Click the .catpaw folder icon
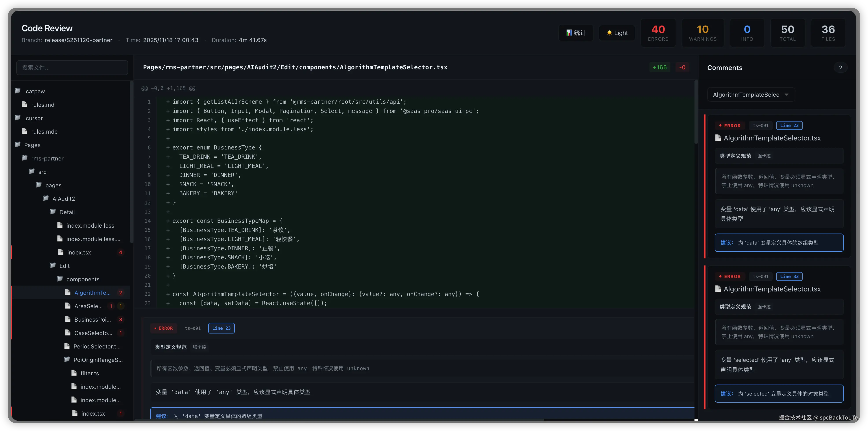Screen dimensions: 868x431 [18, 91]
